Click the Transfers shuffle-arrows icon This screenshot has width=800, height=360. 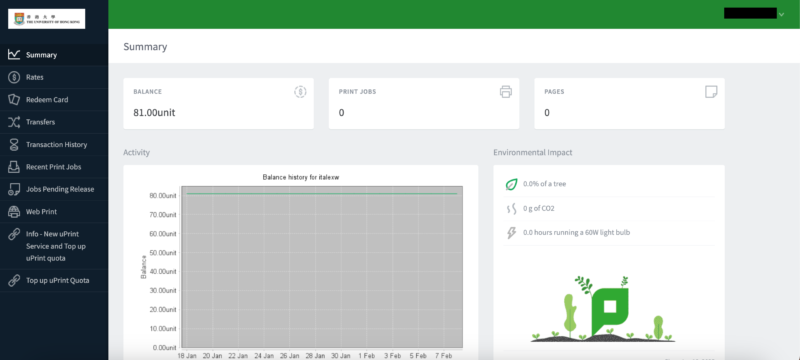pyautogui.click(x=14, y=122)
